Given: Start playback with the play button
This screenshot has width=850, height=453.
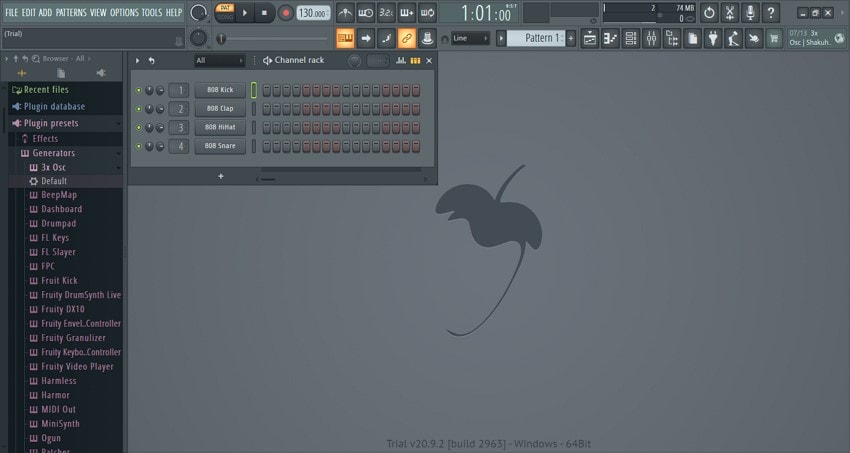Looking at the screenshot, I should point(244,12).
